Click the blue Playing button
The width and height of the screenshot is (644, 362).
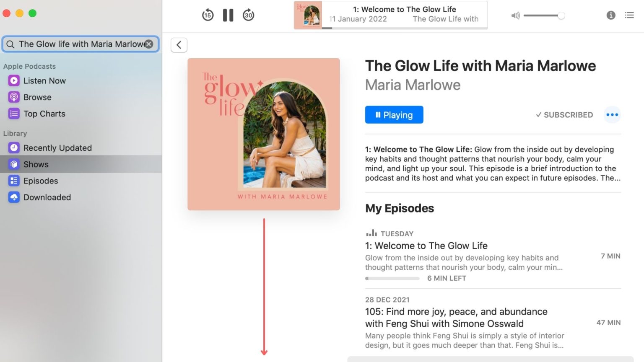click(x=394, y=115)
